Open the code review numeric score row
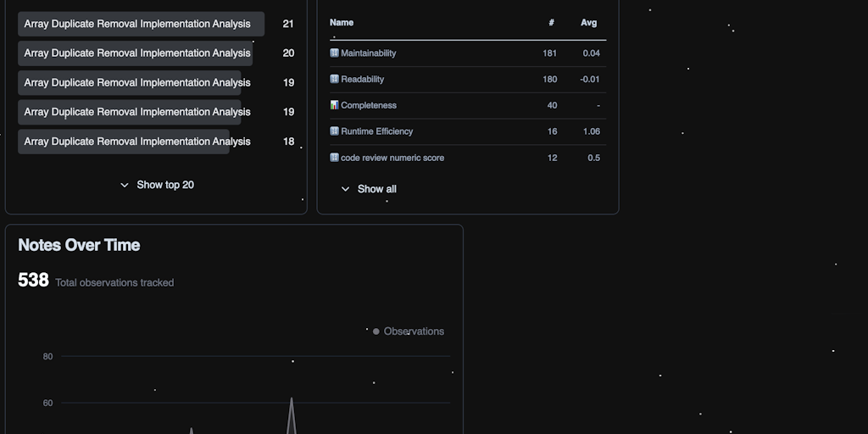The height and width of the screenshot is (434, 868). [468, 158]
